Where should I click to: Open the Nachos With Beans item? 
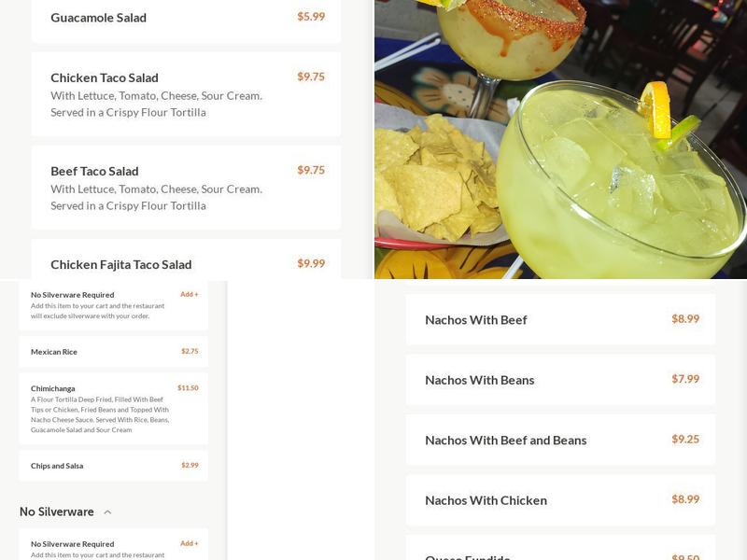[482, 380]
